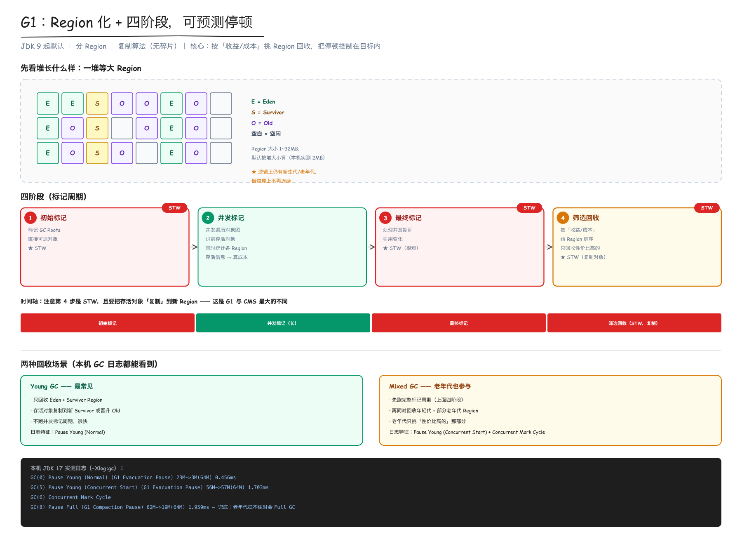Screen dimensions: 742x560
Task: Click the line 标记 GC Roots
Action: coord(44,230)
